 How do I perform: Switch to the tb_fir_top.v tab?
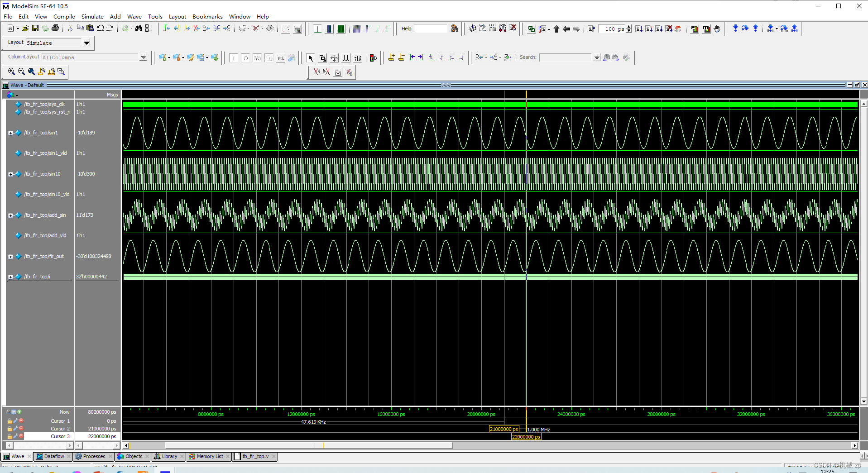pos(255,456)
